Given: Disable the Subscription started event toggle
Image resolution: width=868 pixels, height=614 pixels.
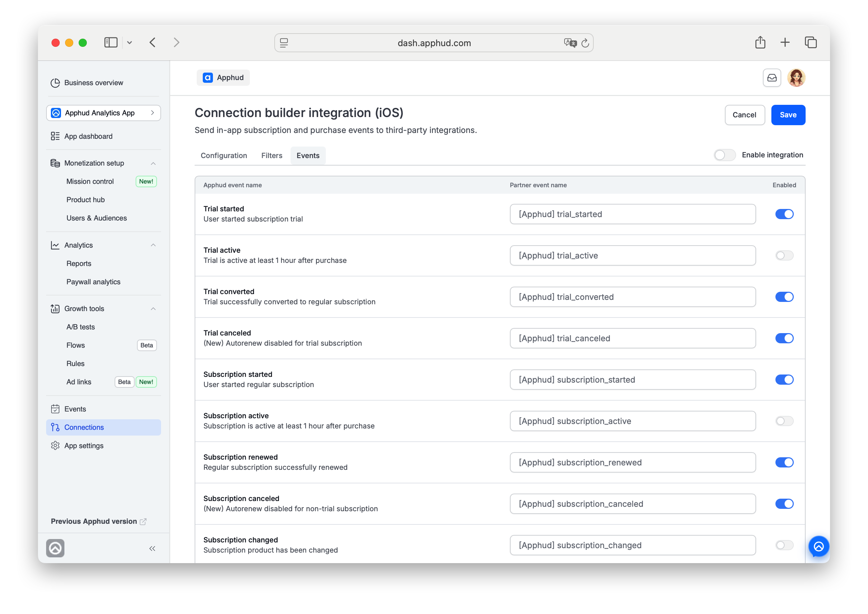Looking at the screenshot, I should coord(784,380).
